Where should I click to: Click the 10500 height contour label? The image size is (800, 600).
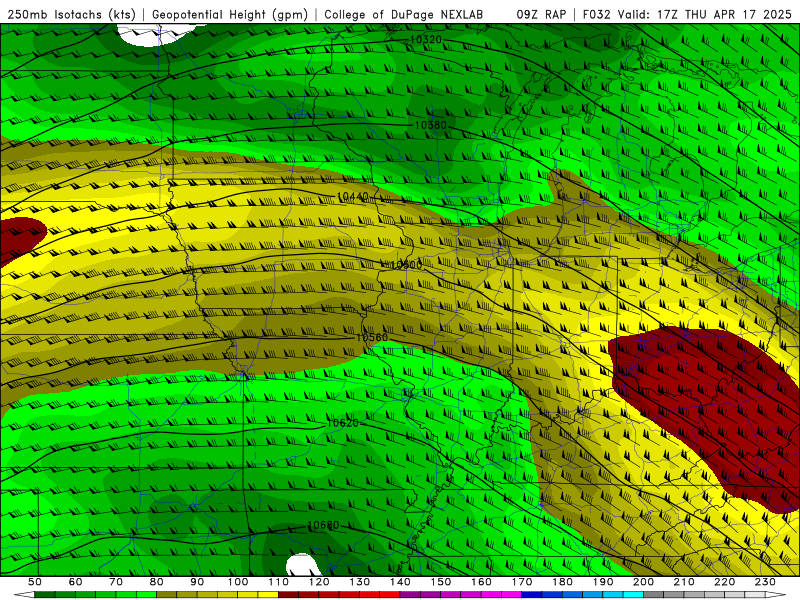click(406, 265)
